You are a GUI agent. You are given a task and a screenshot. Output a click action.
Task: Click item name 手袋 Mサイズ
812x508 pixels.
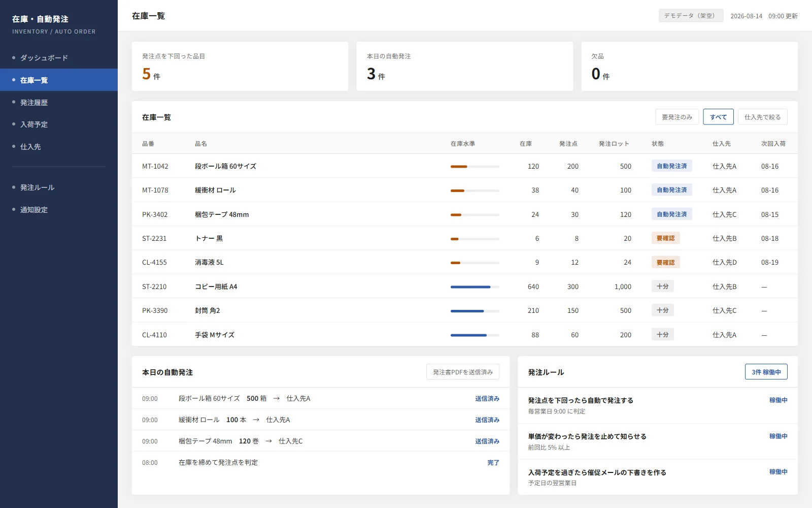pyautogui.click(x=215, y=335)
